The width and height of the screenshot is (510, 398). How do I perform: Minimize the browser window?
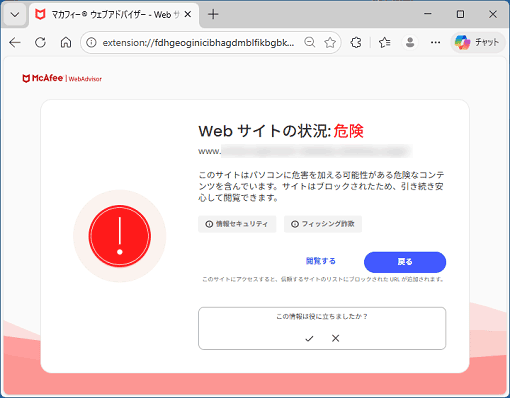428,14
